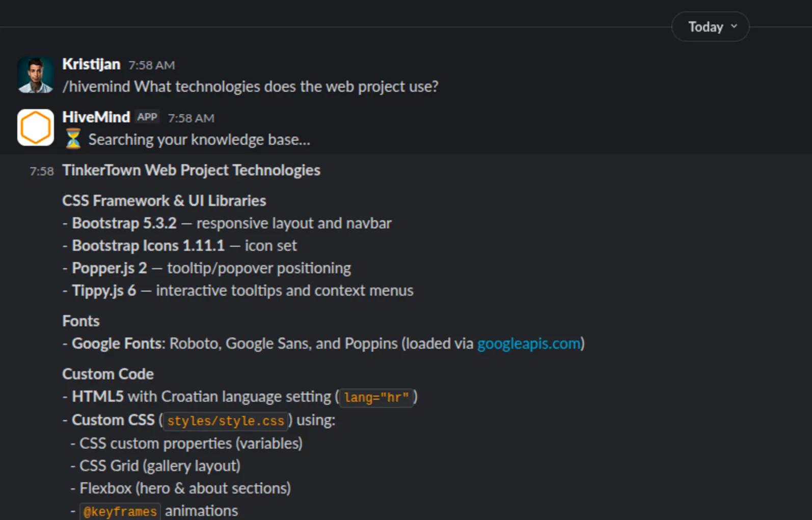Click Kristijan's profile avatar

36,74
